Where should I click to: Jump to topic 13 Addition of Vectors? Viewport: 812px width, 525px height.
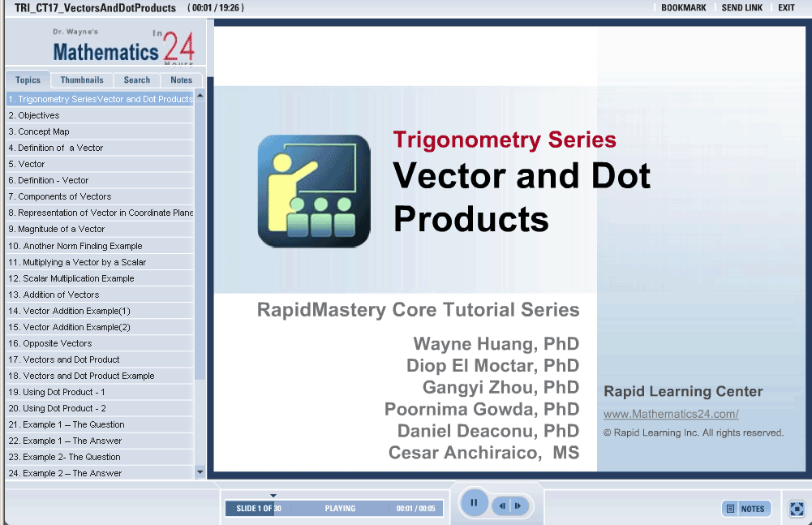[x=100, y=295]
